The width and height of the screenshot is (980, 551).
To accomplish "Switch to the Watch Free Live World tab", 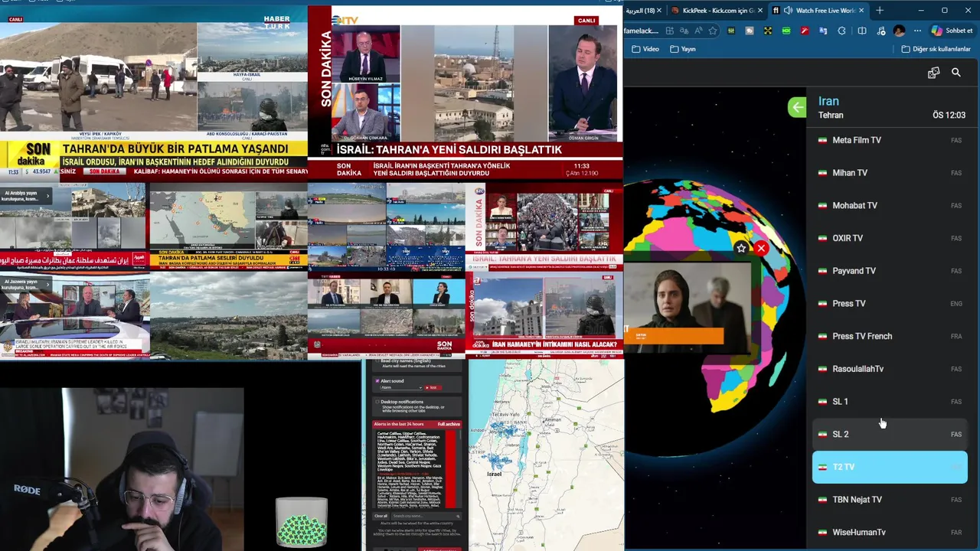I will coord(818,11).
